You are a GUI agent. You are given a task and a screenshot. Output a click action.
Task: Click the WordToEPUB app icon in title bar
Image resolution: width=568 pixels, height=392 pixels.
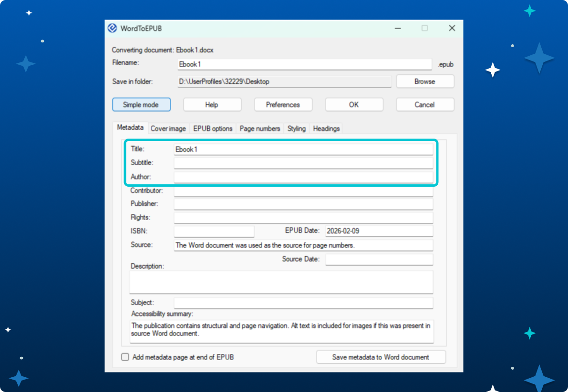click(113, 28)
